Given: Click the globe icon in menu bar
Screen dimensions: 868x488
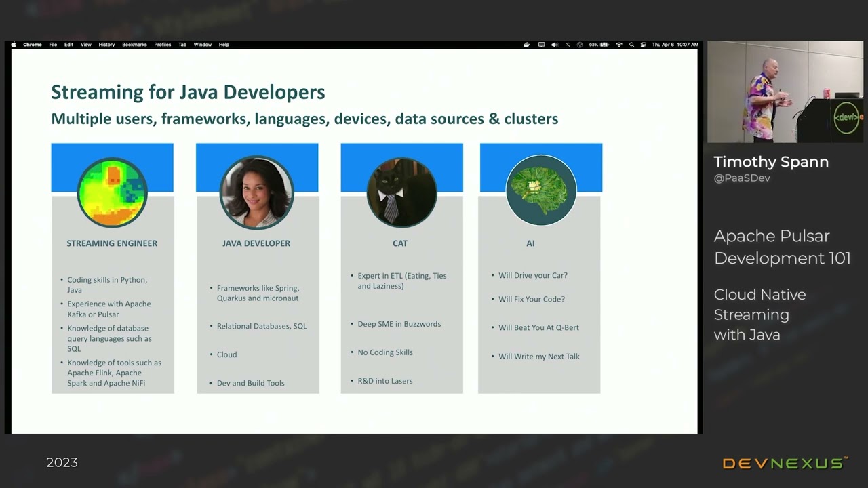Looking at the screenshot, I should pyautogui.click(x=580, y=45).
